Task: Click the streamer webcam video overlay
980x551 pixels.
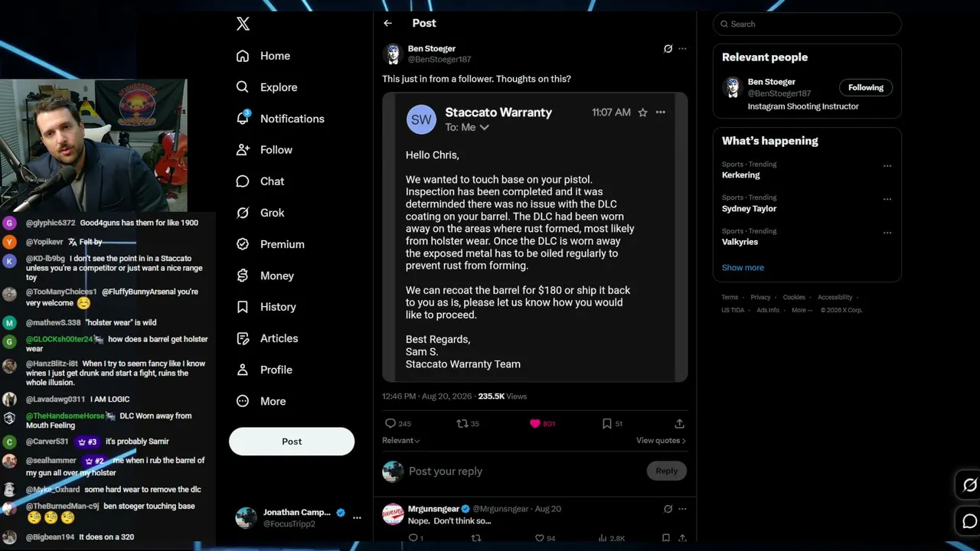Action: pos(93,145)
